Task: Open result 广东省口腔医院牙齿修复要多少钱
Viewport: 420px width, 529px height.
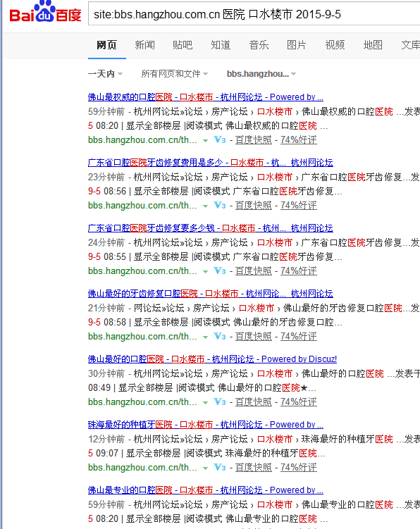Action: coord(186,228)
